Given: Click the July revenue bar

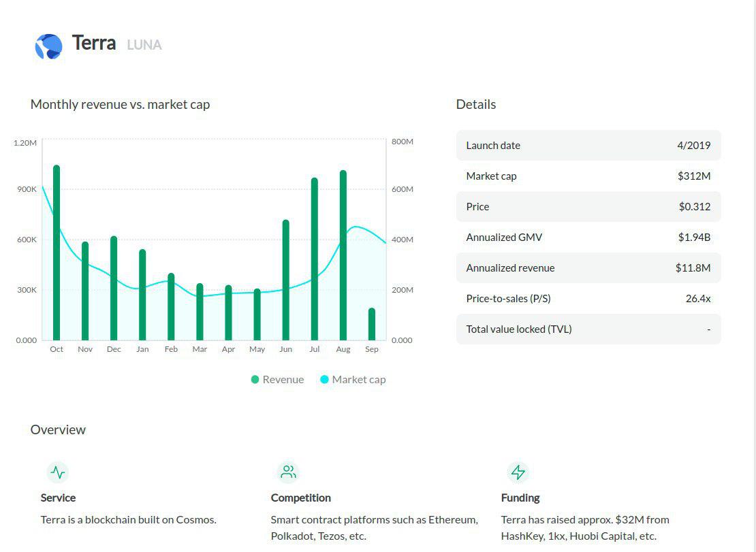Looking at the screenshot, I should [315, 259].
